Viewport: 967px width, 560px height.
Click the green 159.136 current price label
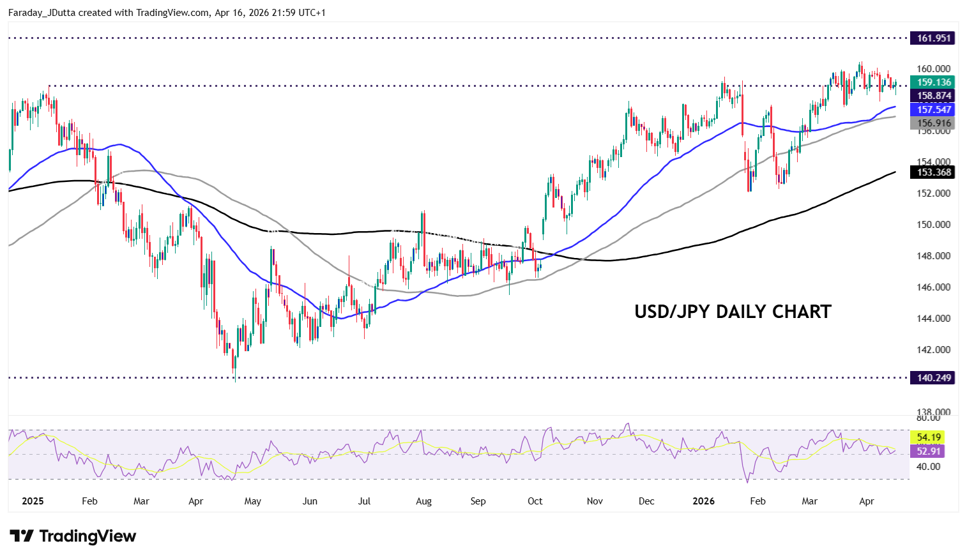[933, 82]
